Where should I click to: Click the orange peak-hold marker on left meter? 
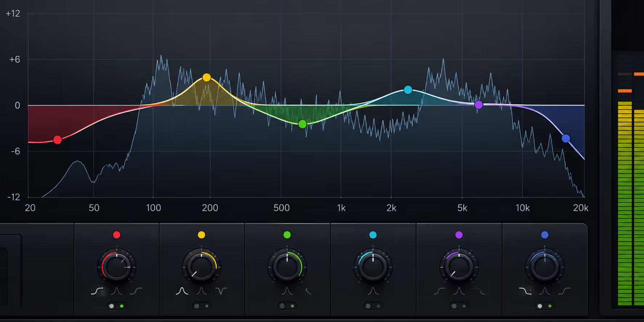(x=625, y=91)
